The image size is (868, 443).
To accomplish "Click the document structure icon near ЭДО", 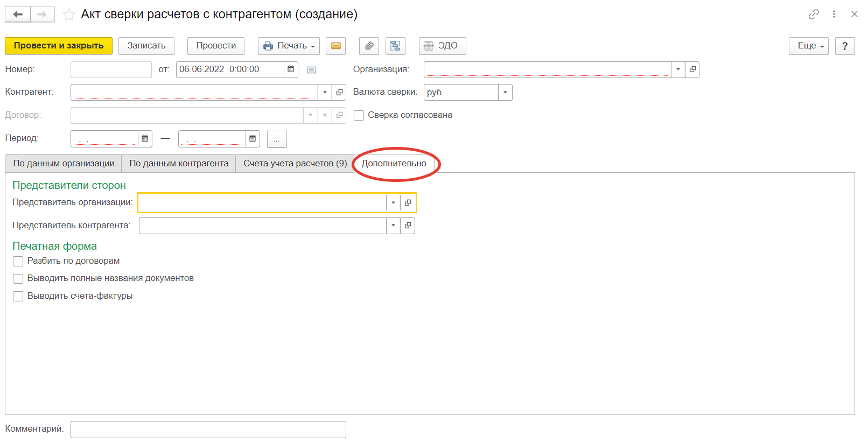I will point(395,46).
